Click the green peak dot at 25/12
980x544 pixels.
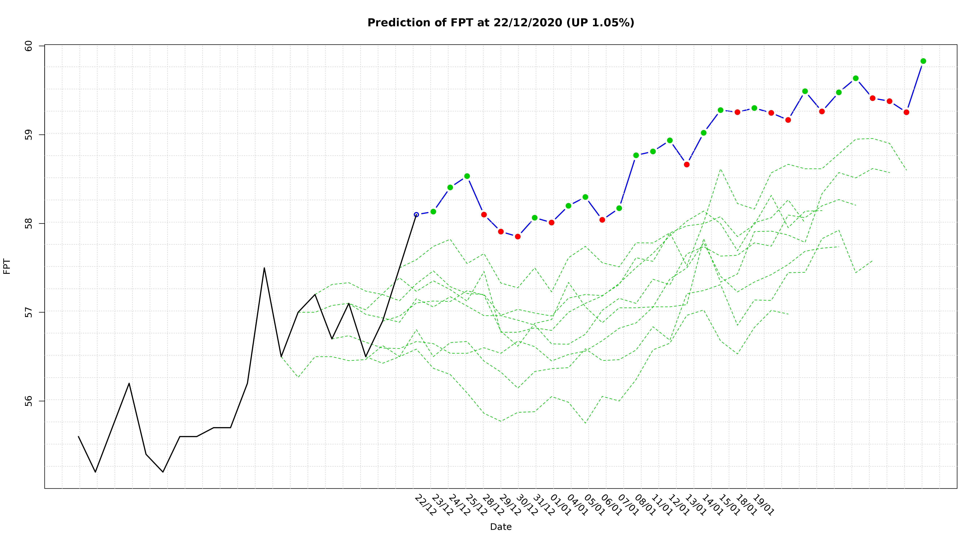[467, 176]
